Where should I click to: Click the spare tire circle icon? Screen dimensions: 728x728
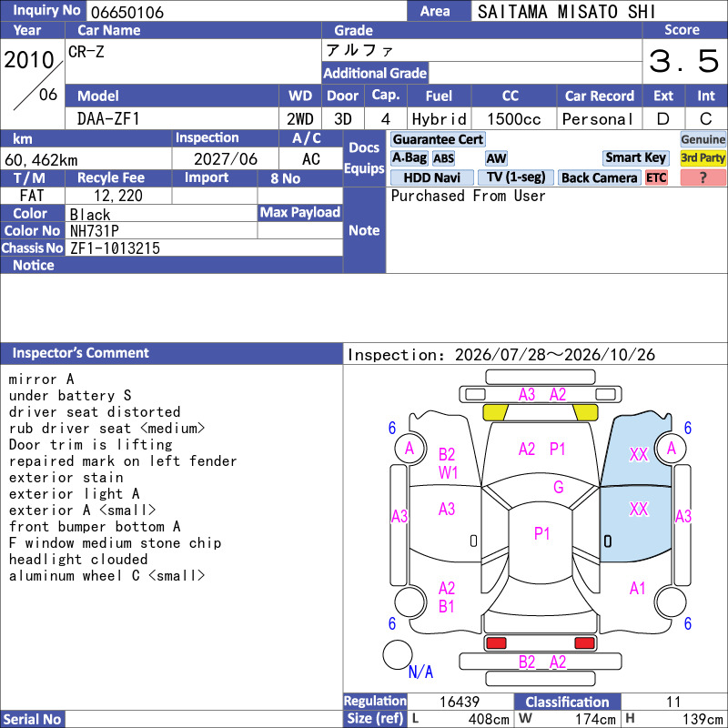[x=398, y=654]
